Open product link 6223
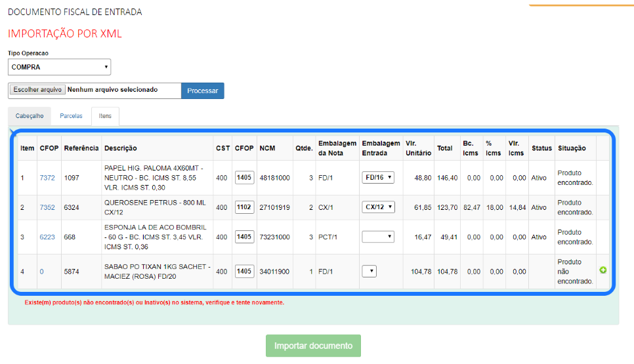 pyautogui.click(x=47, y=237)
